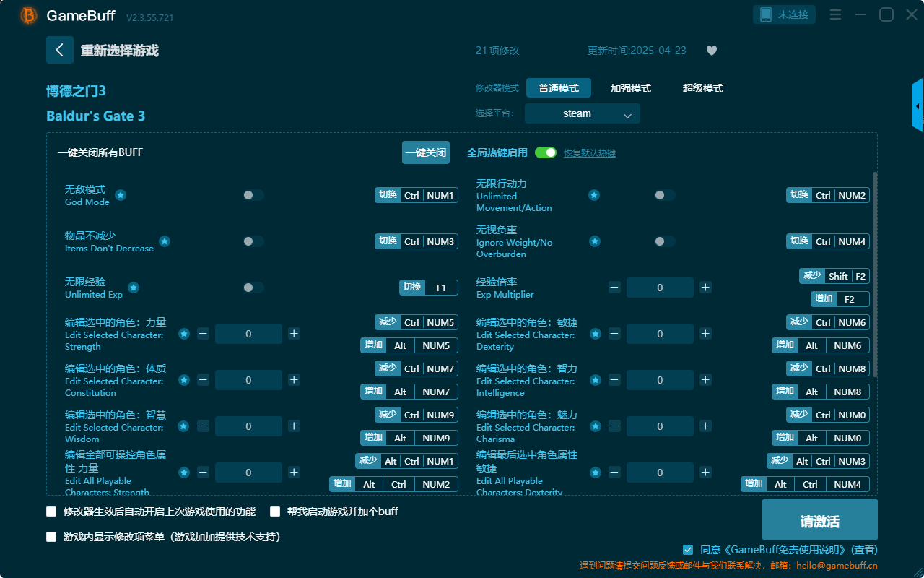Click the 未连接 connection status button
Image resolution: width=924 pixels, height=578 pixels.
(785, 14)
